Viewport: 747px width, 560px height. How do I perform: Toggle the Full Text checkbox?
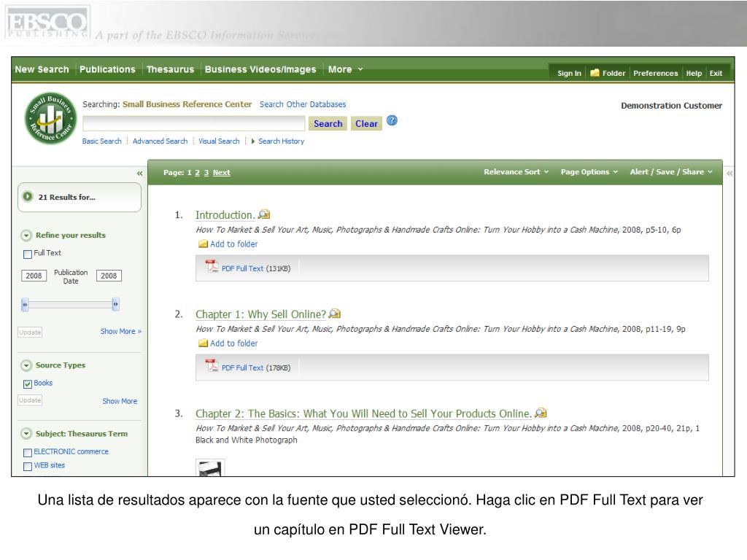pyautogui.click(x=28, y=254)
